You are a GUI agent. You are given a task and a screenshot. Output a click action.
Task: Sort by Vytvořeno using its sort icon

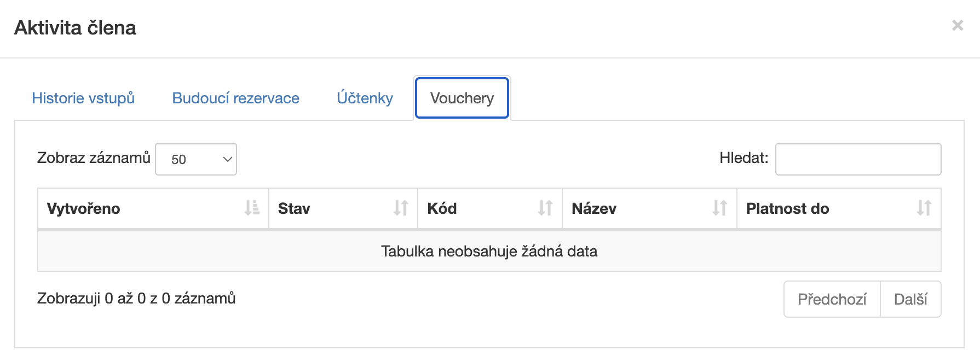pyautogui.click(x=252, y=208)
